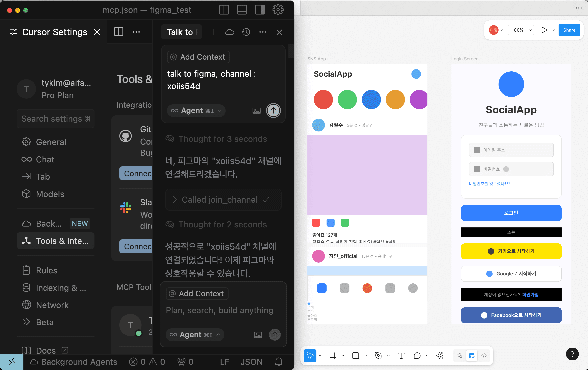588x370 pixels.
Task: Open errors and warnings status indicator
Action: pyautogui.click(x=147, y=362)
